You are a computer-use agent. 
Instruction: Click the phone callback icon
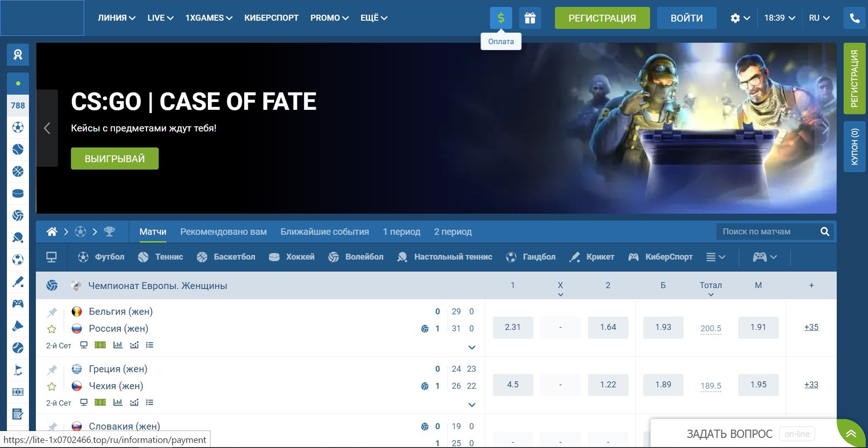(855, 18)
